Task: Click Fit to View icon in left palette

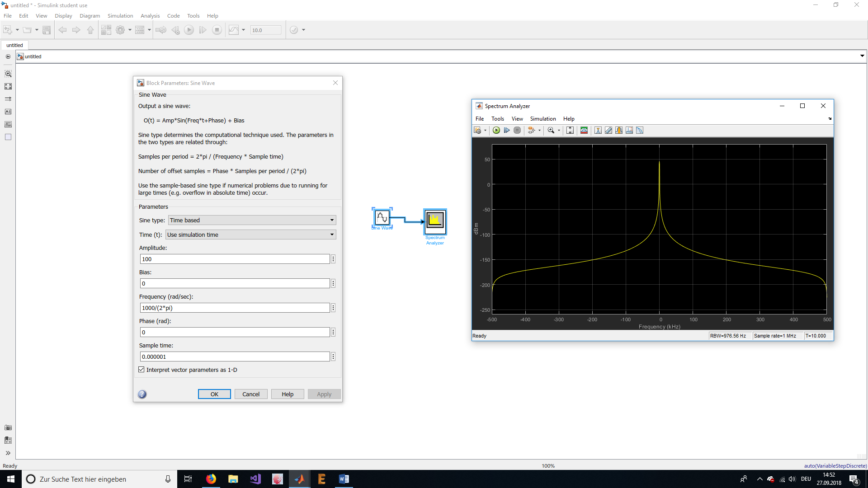Action: [x=8, y=86]
